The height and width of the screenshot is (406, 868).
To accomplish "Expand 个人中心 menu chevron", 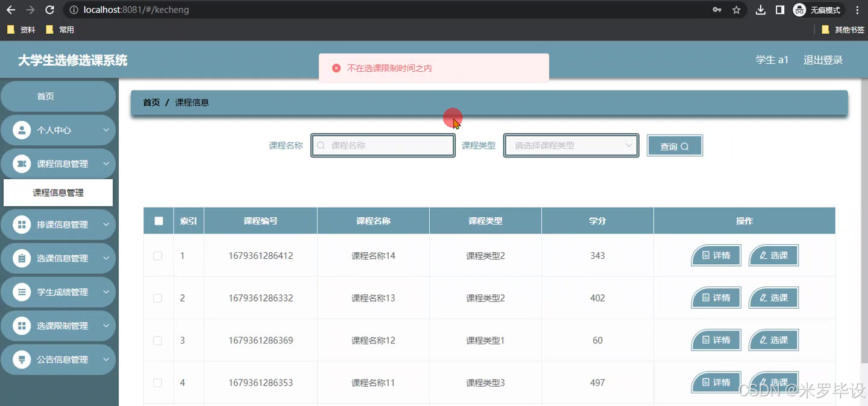I will pos(106,130).
